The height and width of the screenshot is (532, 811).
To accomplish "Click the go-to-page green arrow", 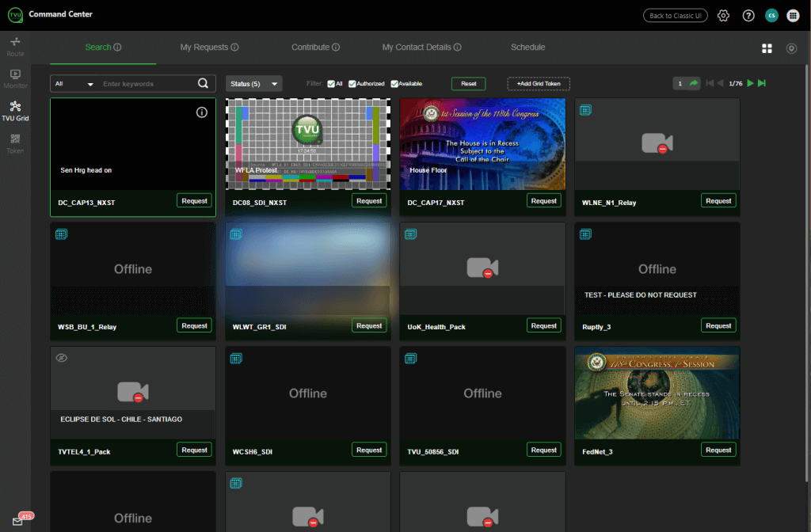I will (694, 83).
